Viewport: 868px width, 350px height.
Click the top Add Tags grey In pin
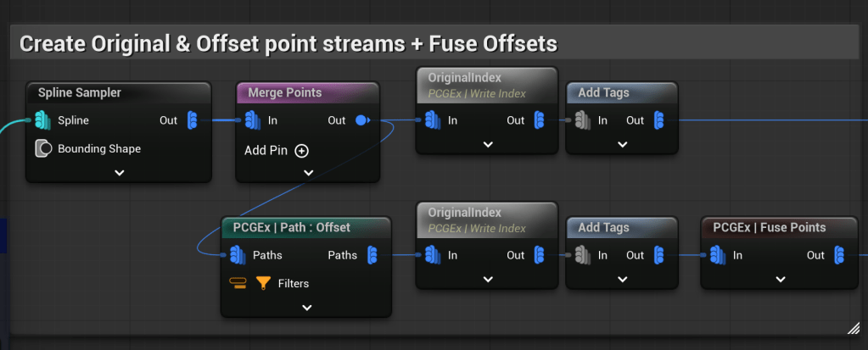(582, 120)
